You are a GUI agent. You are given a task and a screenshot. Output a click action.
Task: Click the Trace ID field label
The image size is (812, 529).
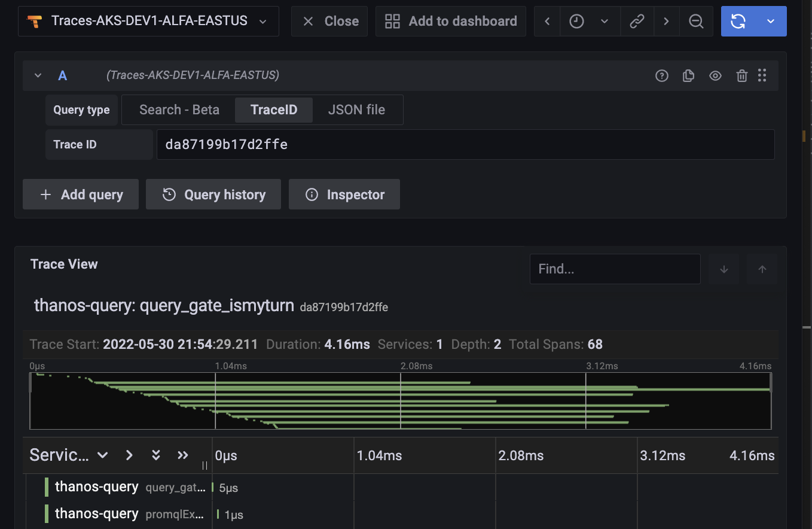(99, 144)
